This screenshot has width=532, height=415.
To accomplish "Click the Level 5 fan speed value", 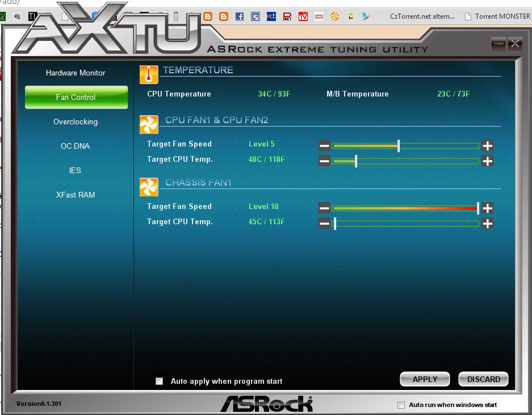I will (262, 144).
